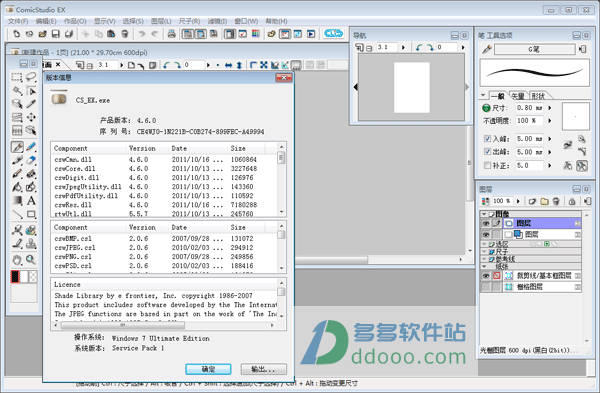This screenshot has width=600, height=393.
Task: Click the 输出... button
Action: 263,369
